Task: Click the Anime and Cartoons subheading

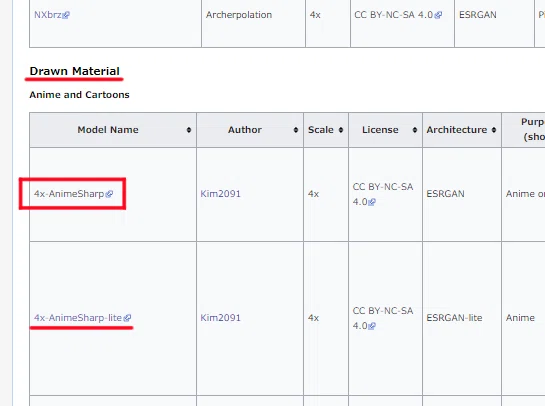Action: pyautogui.click(x=79, y=95)
